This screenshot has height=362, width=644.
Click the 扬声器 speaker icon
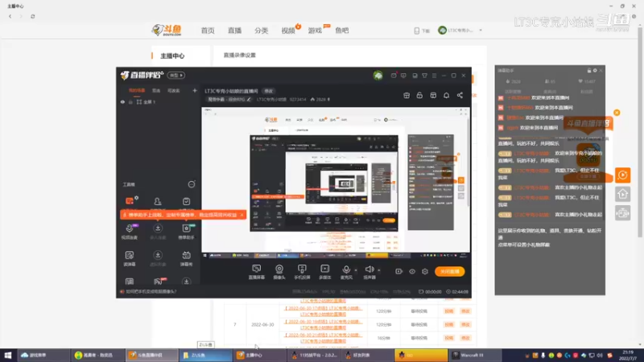(x=369, y=269)
